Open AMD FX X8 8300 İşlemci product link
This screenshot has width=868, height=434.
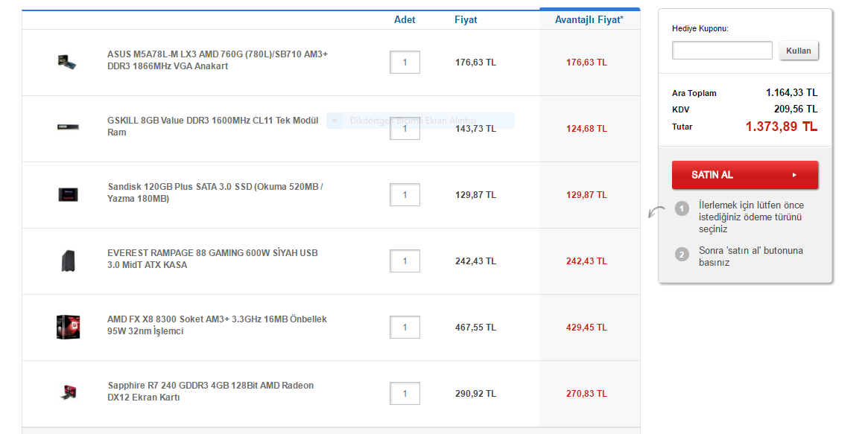pyautogui.click(x=217, y=325)
